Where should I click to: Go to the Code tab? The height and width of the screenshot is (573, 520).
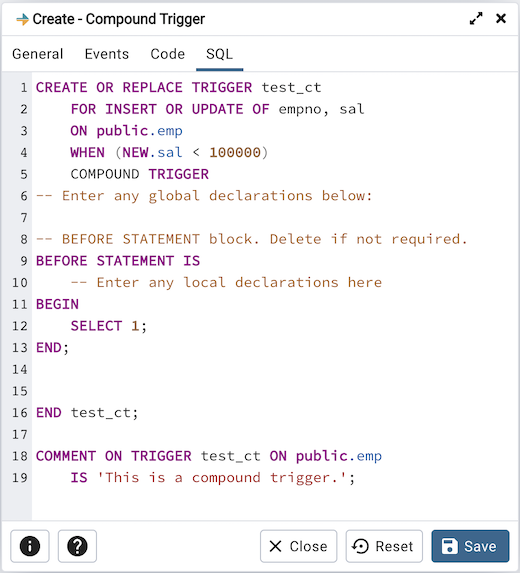coord(167,54)
